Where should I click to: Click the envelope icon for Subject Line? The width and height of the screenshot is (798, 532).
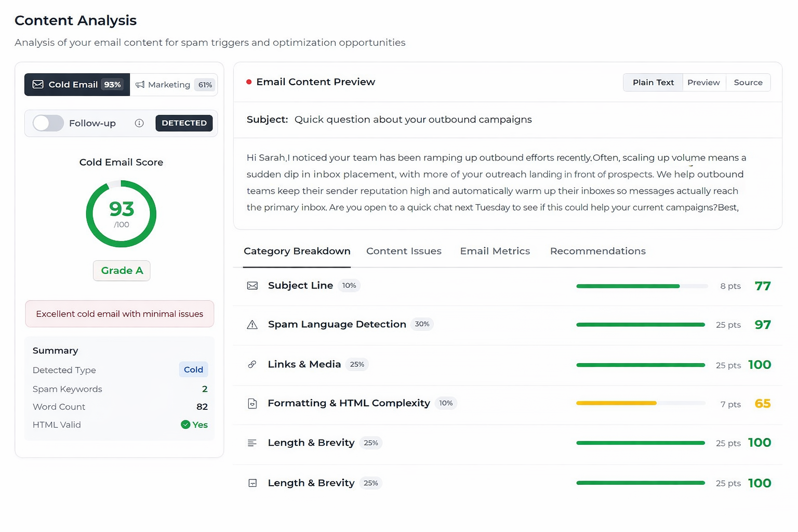pyautogui.click(x=252, y=286)
